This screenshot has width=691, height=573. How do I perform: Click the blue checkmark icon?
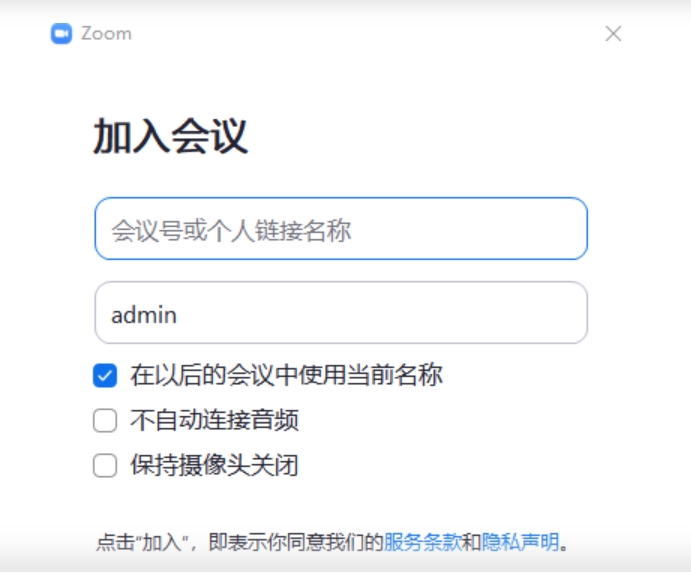[105, 376]
